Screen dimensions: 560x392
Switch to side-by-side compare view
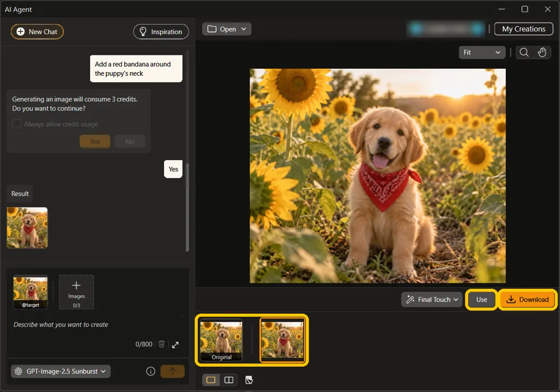(229, 380)
